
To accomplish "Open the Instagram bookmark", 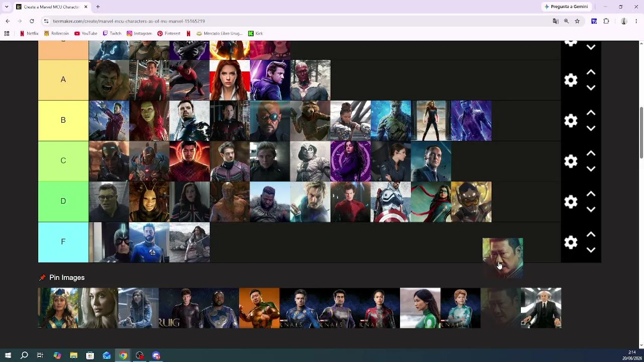I will pyautogui.click(x=139, y=33).
